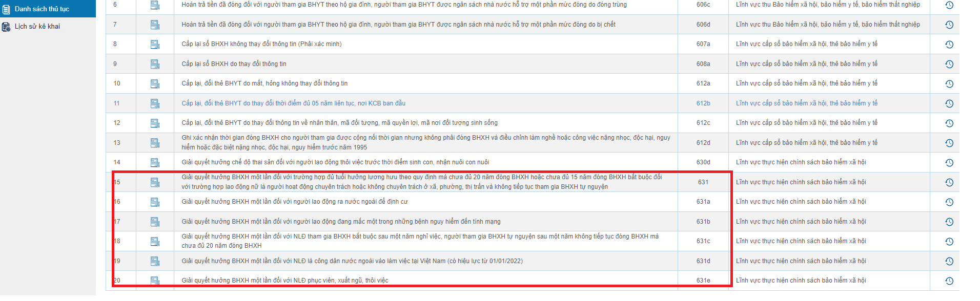View history icon for procedure 606c

[x=949, y=5]
